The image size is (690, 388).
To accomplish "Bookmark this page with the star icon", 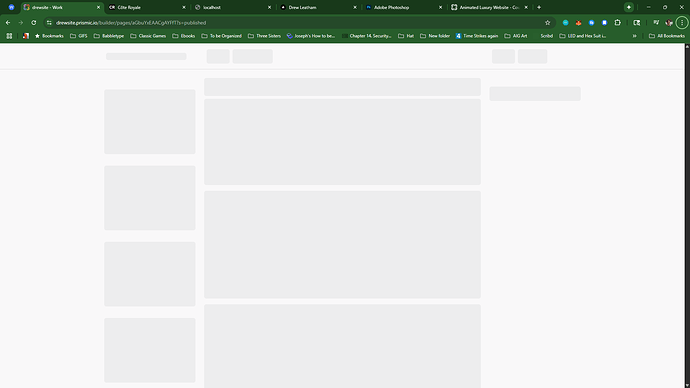I will click(x=547, y=22).
